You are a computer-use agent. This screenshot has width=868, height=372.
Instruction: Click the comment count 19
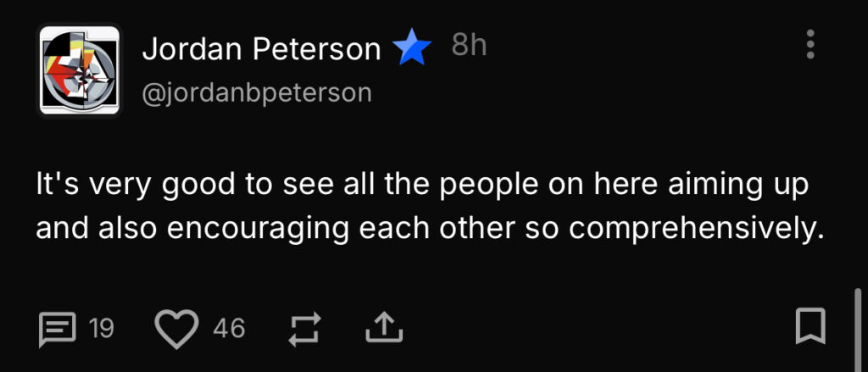(102, 328)
